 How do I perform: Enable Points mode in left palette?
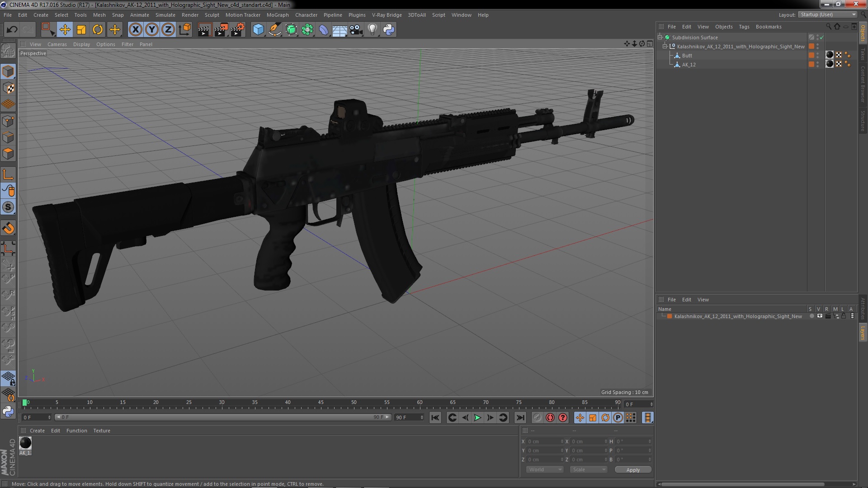click(x=8, y=121)
